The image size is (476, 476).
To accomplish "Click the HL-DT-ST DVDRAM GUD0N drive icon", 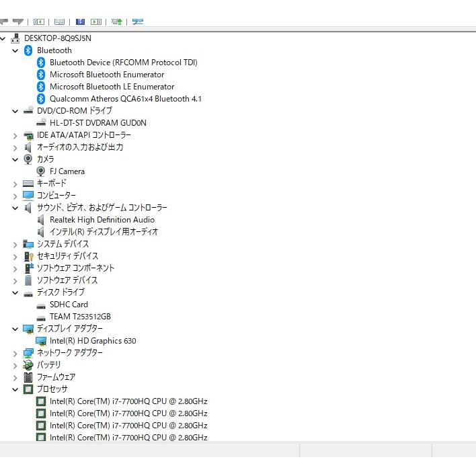I will point(41,122).
